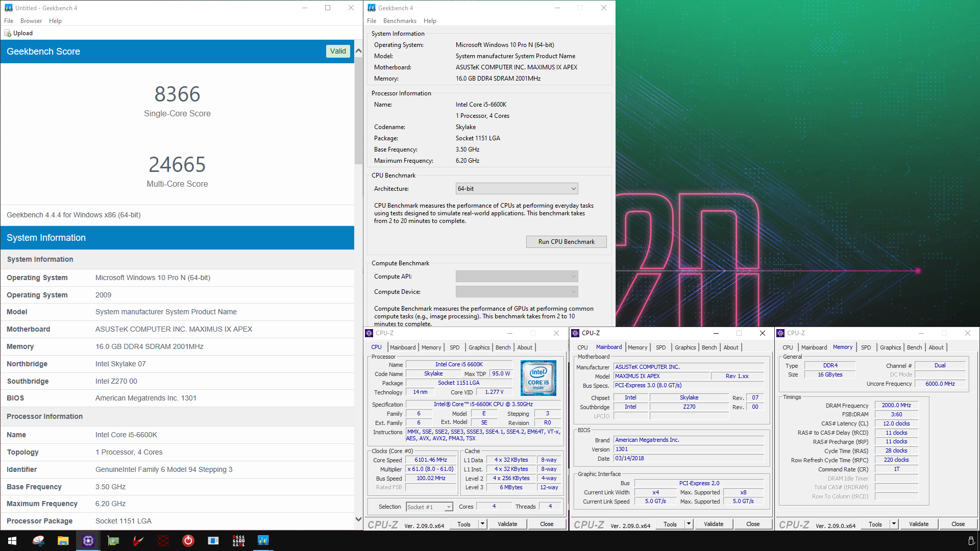The image size is (980, 551).
Task: Open File menu in Untitled Geekbench window
Action: 9,21
